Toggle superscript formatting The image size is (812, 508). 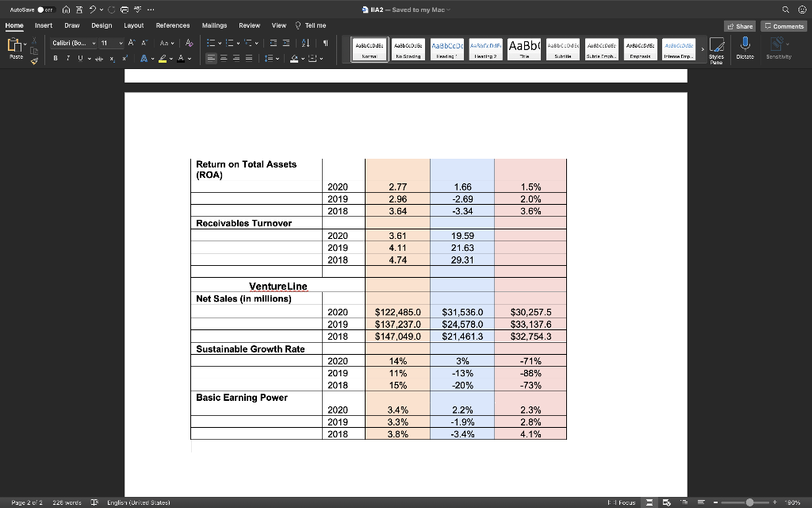[124, 59]
